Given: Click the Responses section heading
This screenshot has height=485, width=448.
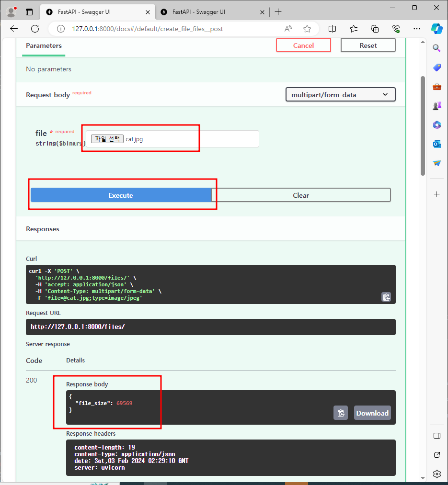Looking at the screenshot, I should click(43, 229).
